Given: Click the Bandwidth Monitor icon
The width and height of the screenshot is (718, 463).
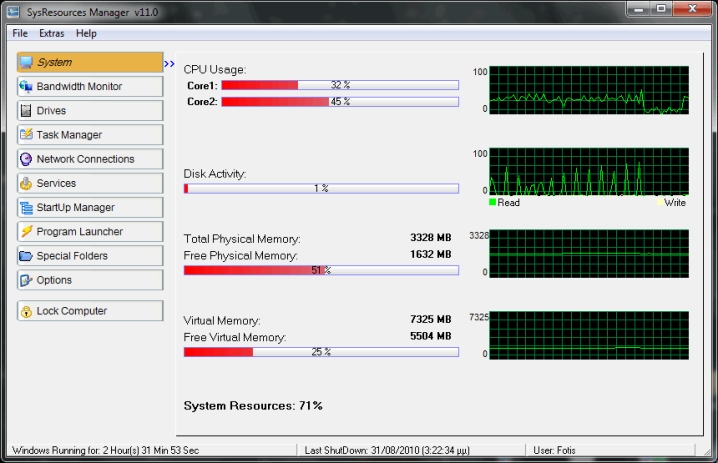Looking at the screenshot, I should coord(26,87).
